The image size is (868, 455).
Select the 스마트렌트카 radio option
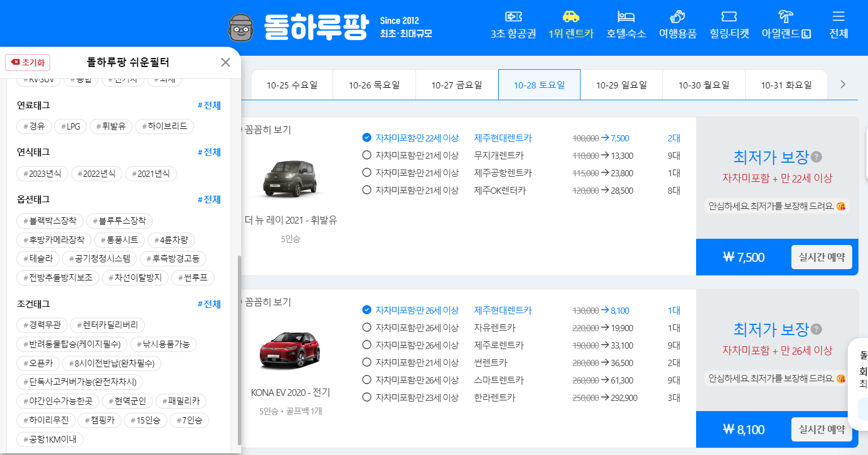point(367,380)
